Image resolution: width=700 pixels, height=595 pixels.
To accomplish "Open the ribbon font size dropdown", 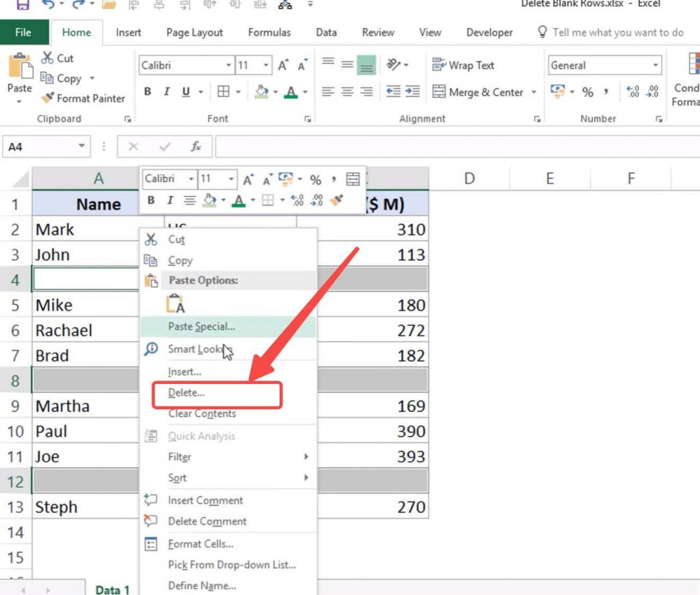I will coord(266,66).
